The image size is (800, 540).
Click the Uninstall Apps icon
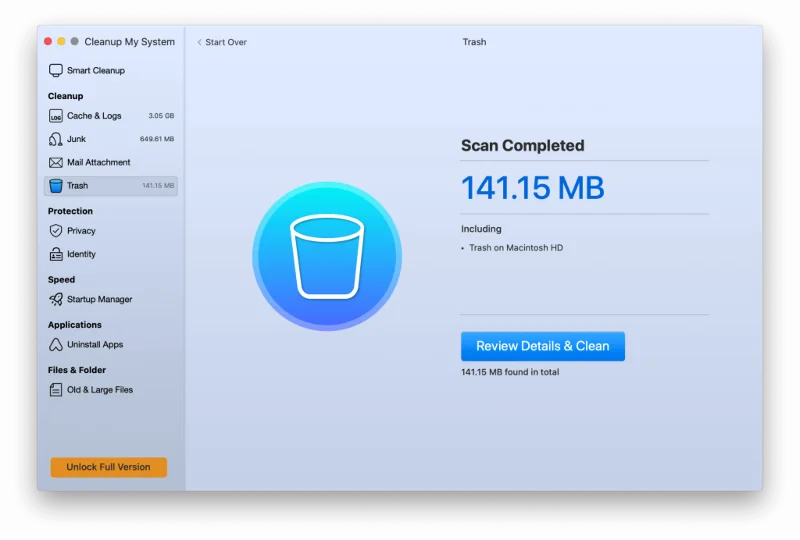pos(56,345)
